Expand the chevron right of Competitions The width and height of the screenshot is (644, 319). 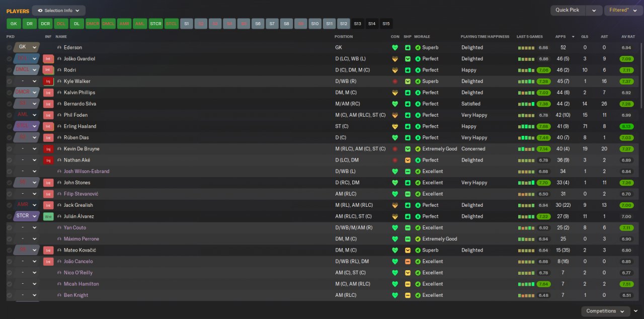tap(635, 311)
